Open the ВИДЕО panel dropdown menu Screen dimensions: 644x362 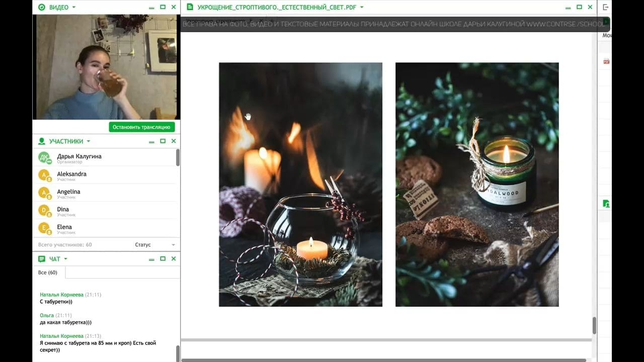tap(74, 7)
